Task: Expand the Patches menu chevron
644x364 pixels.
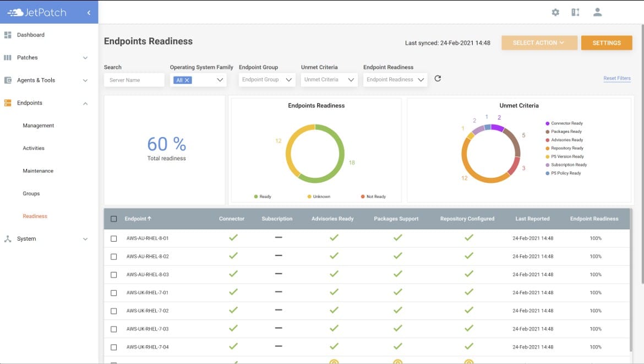Action: tap(85, 57)
